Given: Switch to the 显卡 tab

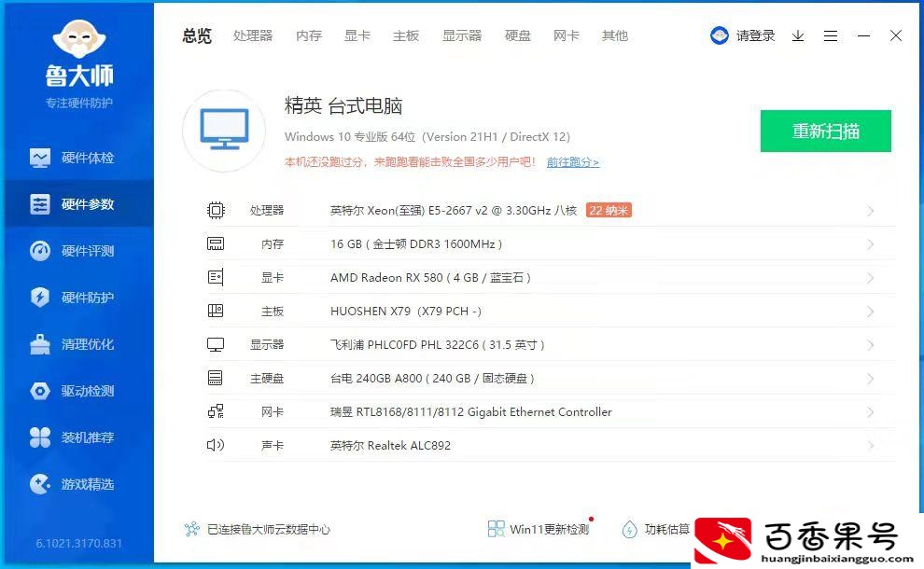Looking at the screenshot, I should [357, 36].
